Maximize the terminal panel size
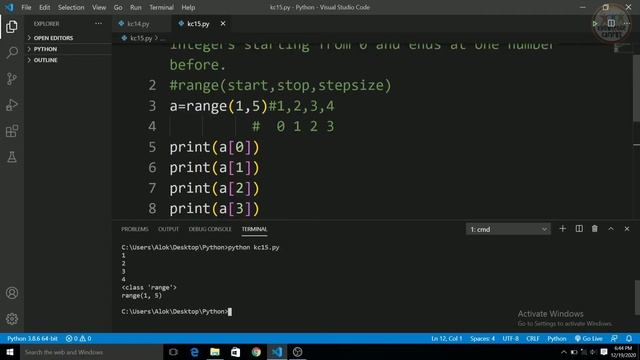 [x=611, y=229]
